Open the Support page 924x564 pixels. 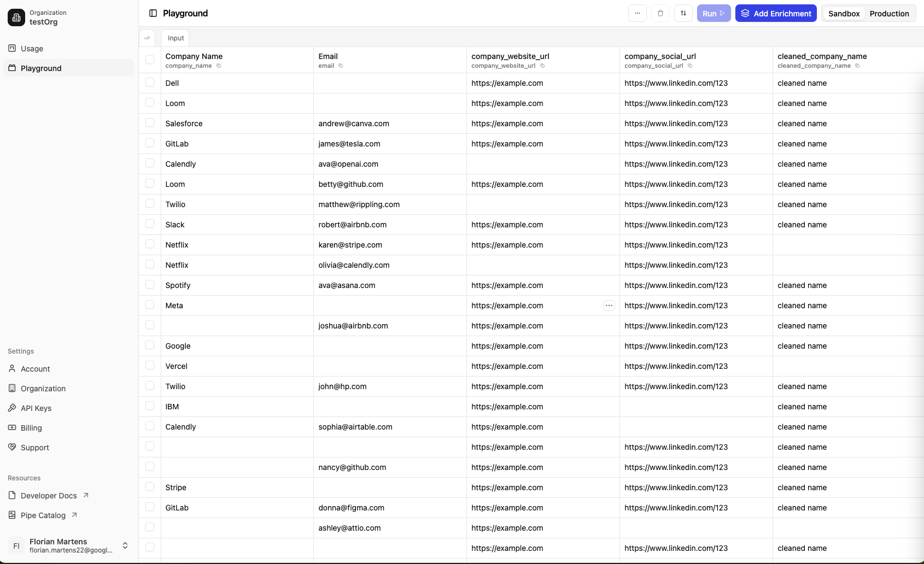click(69, 447)
